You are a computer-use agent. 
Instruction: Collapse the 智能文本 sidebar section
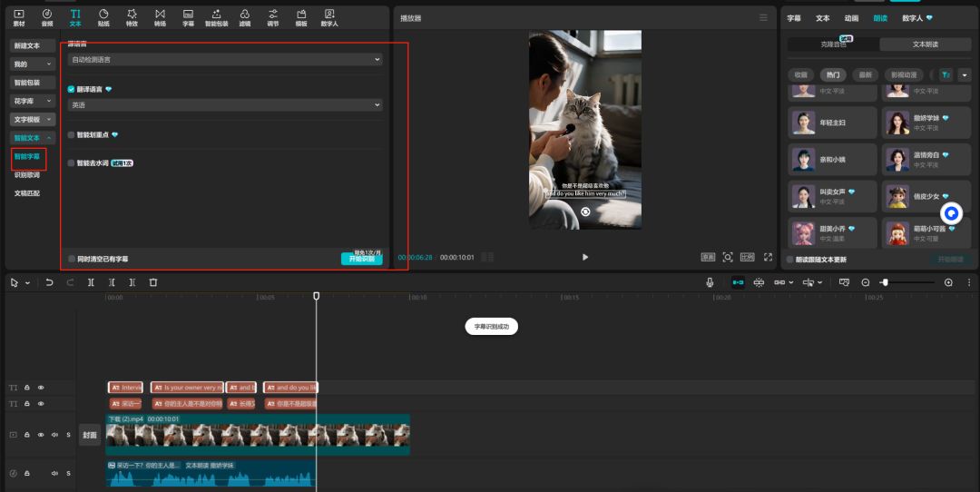pyautogui.click(x=34, y=138)
